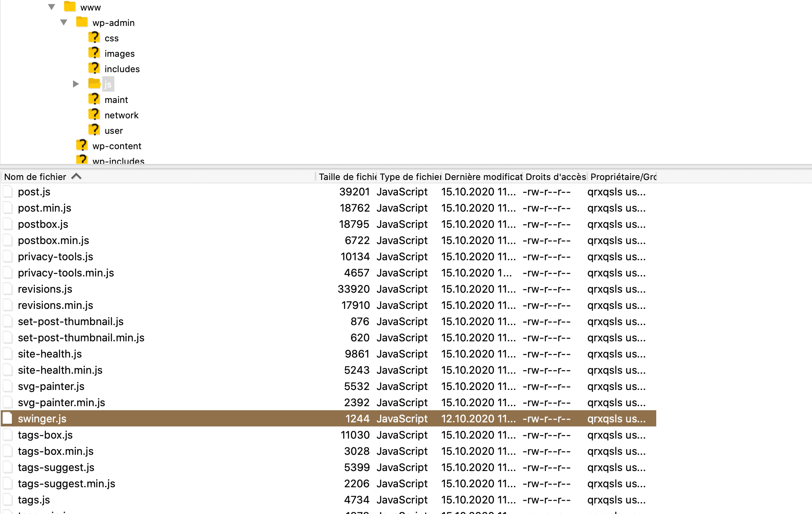Click the swinger.js file icon
Viewport: 812px width, 514px height.
pos(8,418)
